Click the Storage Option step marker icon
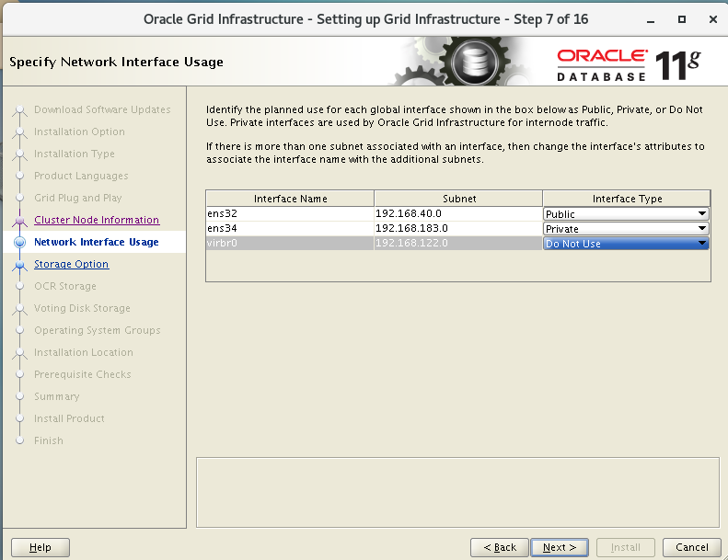Screen dimensions: 728x560 [x=19, y=265]
